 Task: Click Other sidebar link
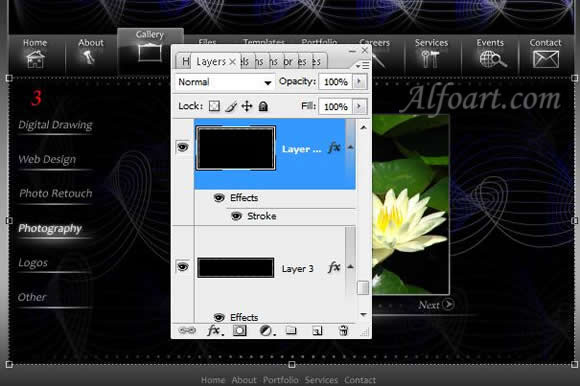point(32,297)
